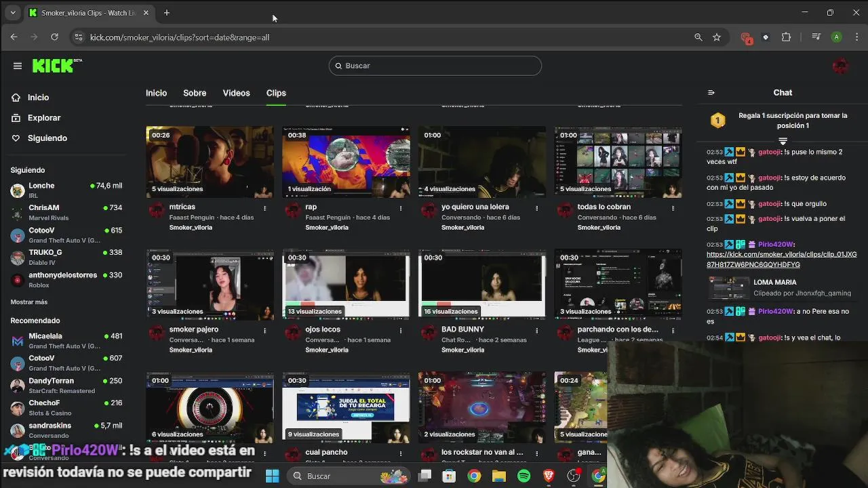Open options for yo quiero una lolera clip
The image size is (868, 488).
[537, 207]
